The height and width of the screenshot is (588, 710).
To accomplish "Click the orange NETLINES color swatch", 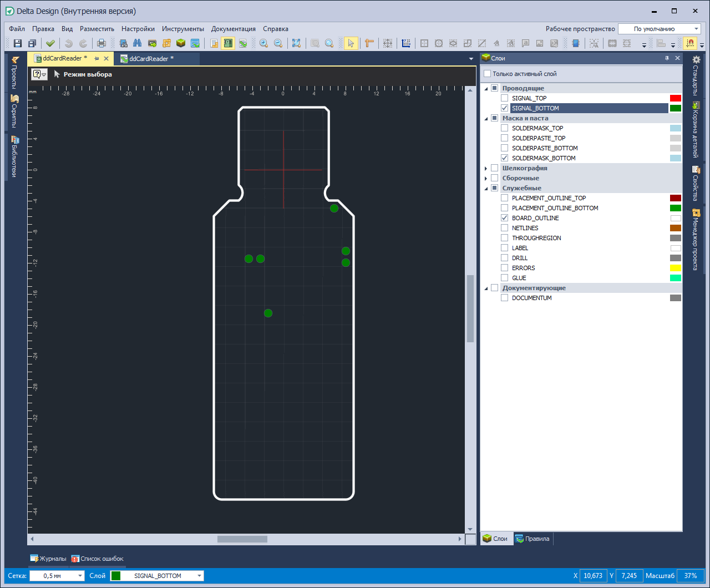I will 675,228.
